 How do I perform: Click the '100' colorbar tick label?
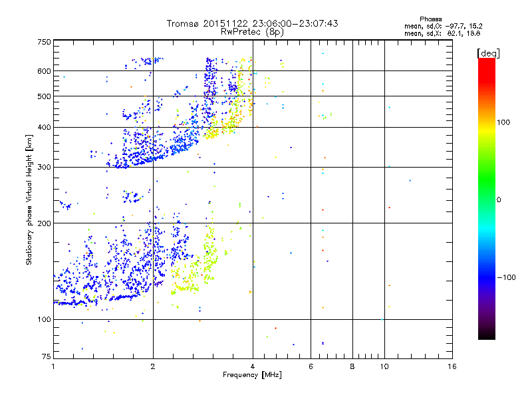pyautogui.click(x=503, y=122)
